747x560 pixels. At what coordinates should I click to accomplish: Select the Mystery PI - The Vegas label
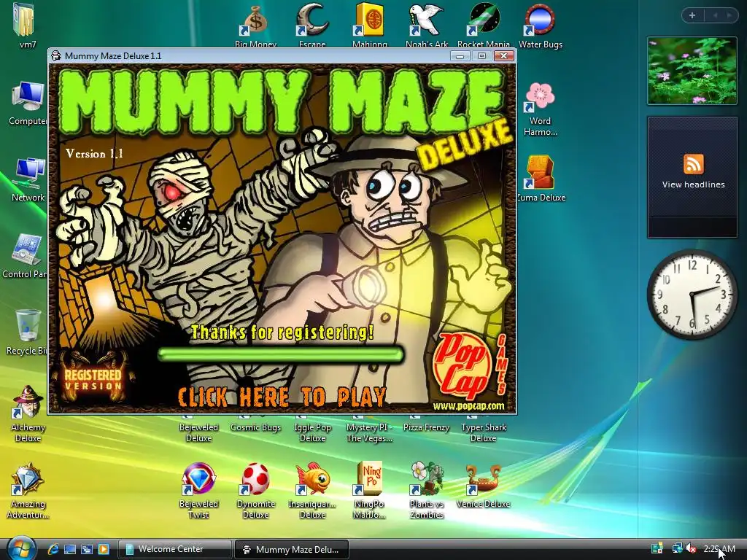369,432
